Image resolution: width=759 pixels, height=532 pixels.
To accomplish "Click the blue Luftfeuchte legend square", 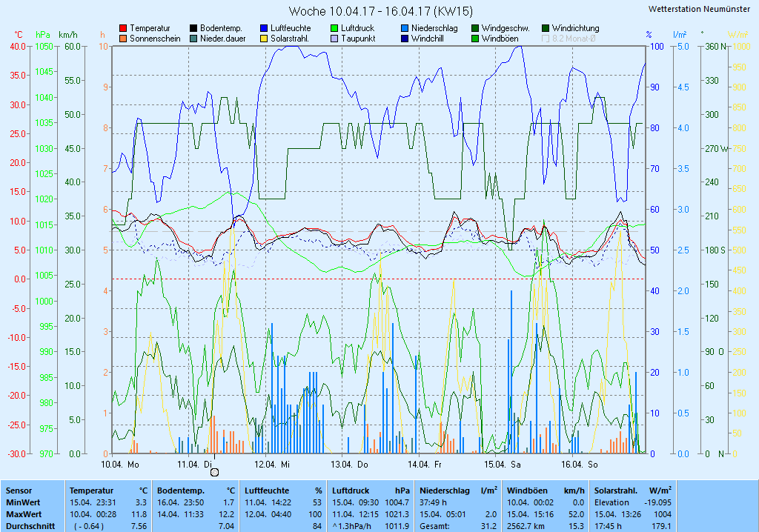I will (264, 28).
